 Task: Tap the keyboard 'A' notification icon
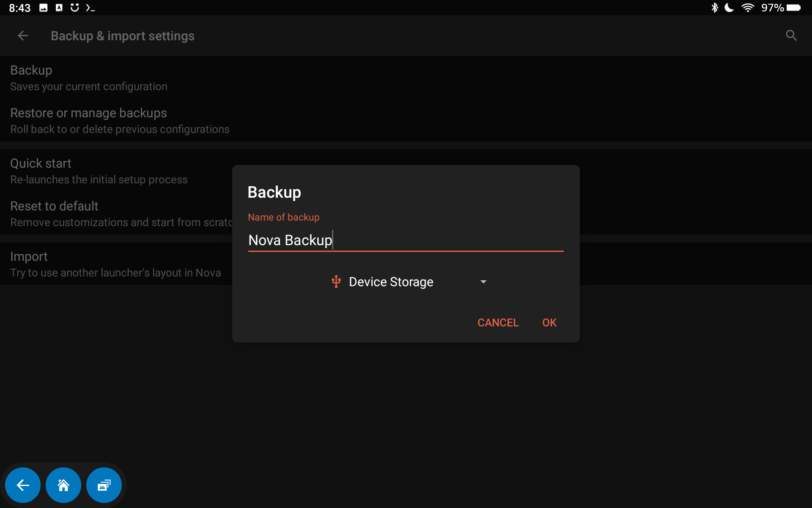pyautogui.click(x=59, y=8)
